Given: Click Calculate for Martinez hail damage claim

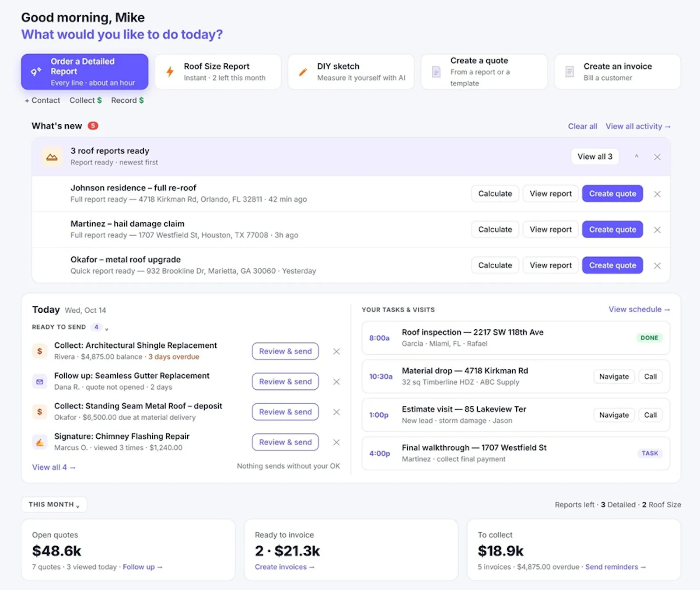Looking at the screenshot, I should 495,230.
